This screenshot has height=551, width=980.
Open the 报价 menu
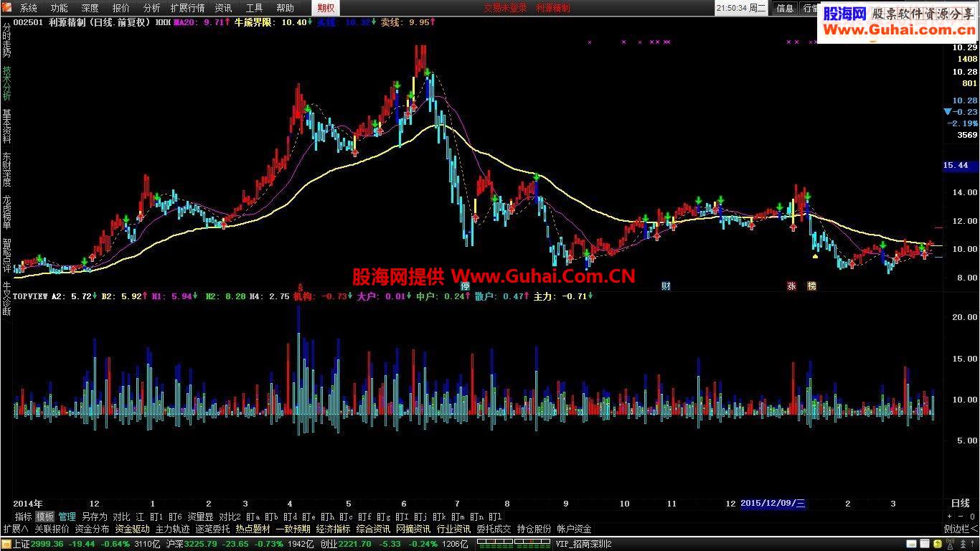[x=121, y=8]
